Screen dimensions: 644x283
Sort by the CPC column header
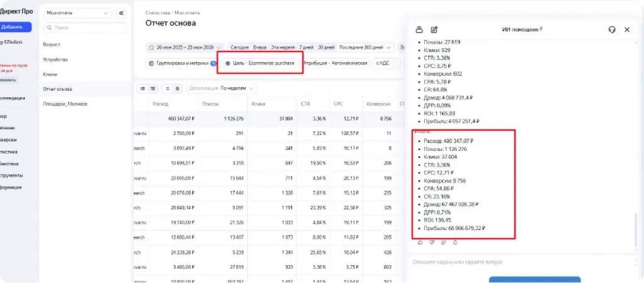(338, 104)
